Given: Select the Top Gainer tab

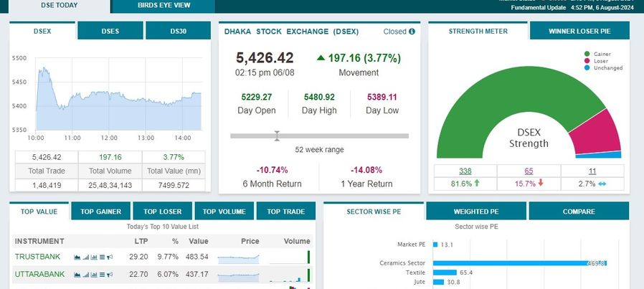Looking at the screenshot, I should pyautogui.click(x=100, y=212).
